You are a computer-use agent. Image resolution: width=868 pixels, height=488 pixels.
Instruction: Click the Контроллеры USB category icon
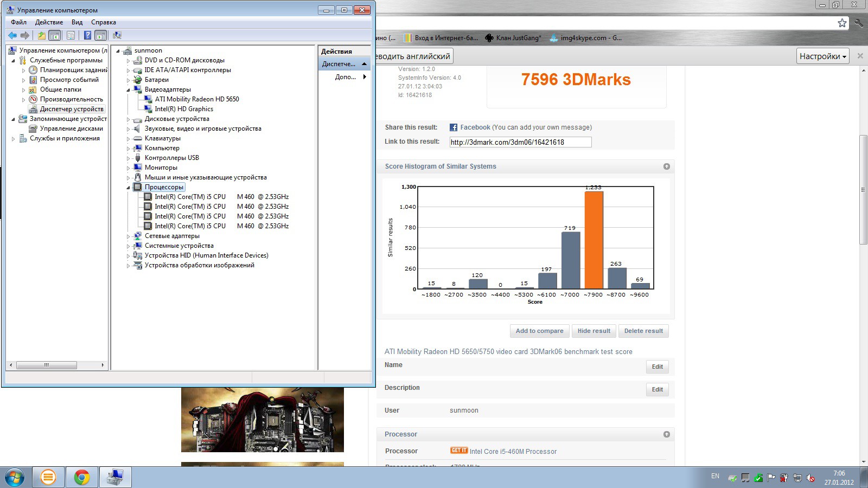coord(138,158)
